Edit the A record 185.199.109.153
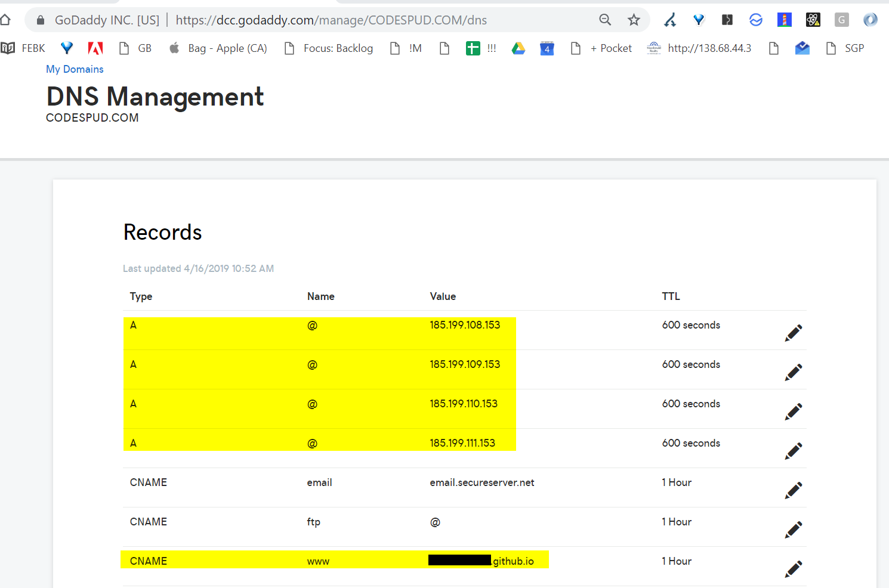 794,372
